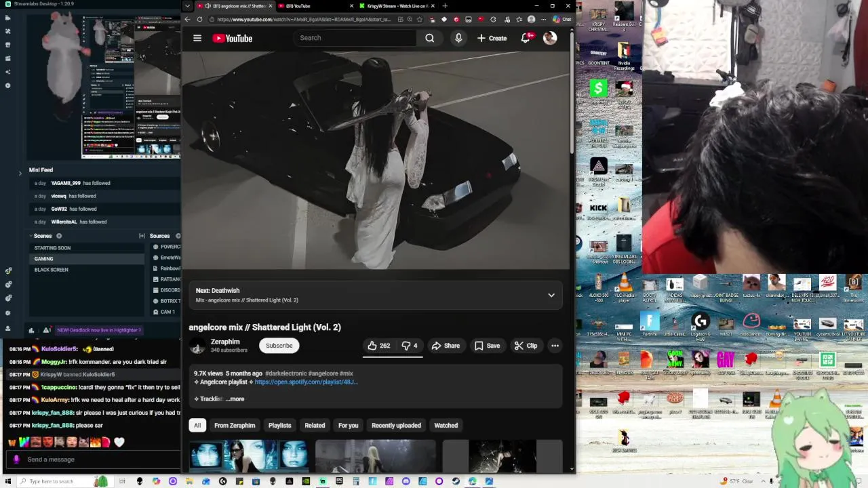Open Streamlabs settings gear in sidebar

point(7,313)
